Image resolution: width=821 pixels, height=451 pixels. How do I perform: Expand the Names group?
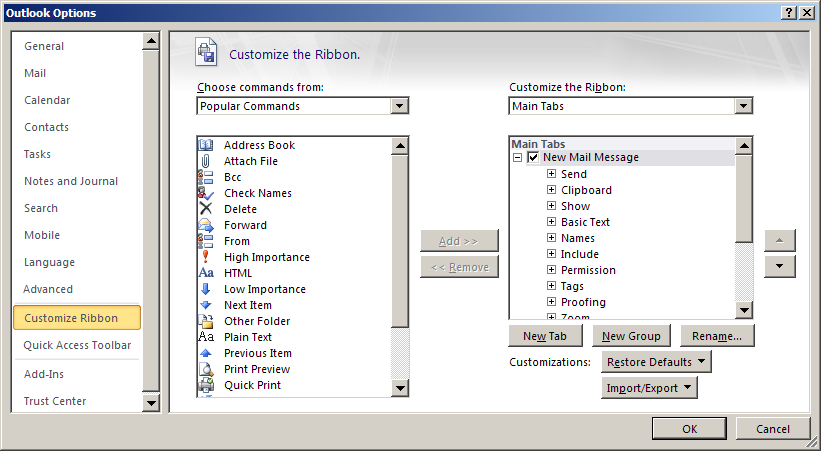[551, 237]
